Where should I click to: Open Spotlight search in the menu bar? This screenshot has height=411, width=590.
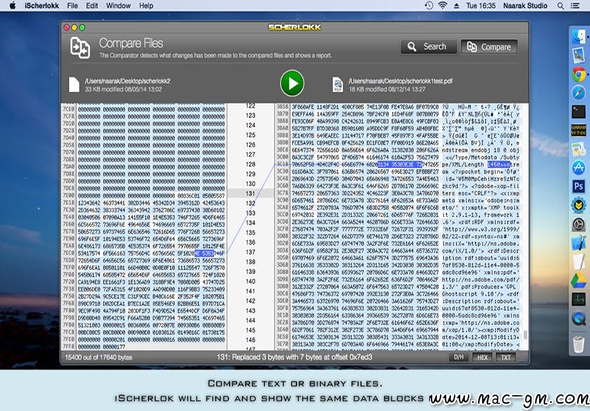pyautogui.click(x=560, y=6)
